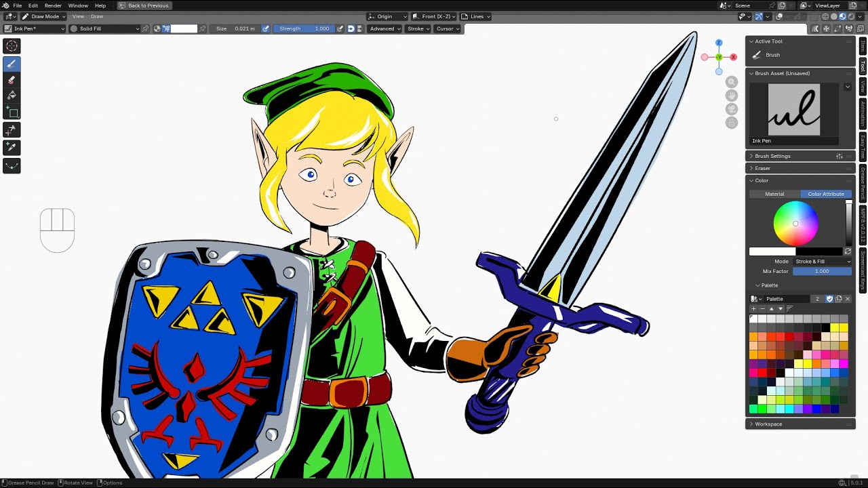Click the Strength slider field
Image resolution: width=868 pixels, height=488 pixels.
point(304,28)
